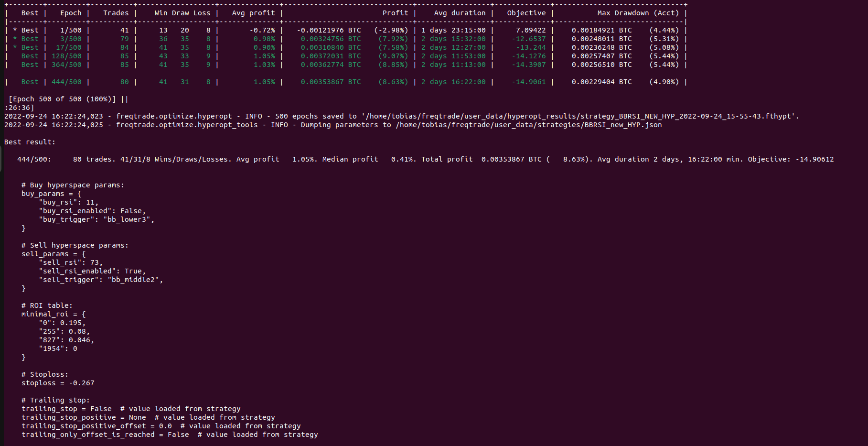Click the '"sell_rsi_enabled": True,' line
Viewport: 868px width, 446px height.
(92, 271)
